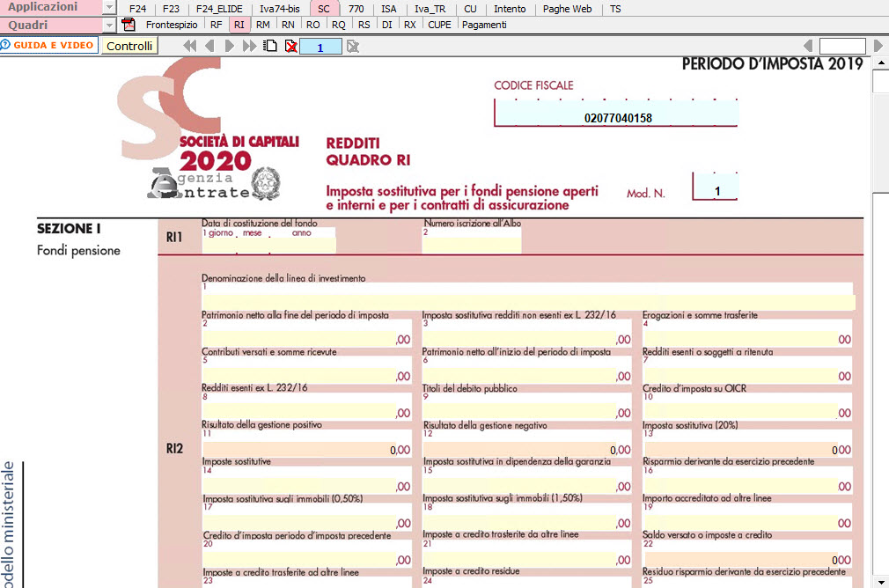
Task: Switch to quadro RX
Action: coord(410,25)
